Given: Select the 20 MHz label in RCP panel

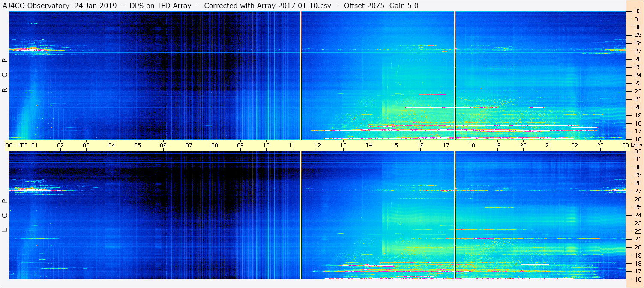Looking at the screenshot, I should pos(637,107).
